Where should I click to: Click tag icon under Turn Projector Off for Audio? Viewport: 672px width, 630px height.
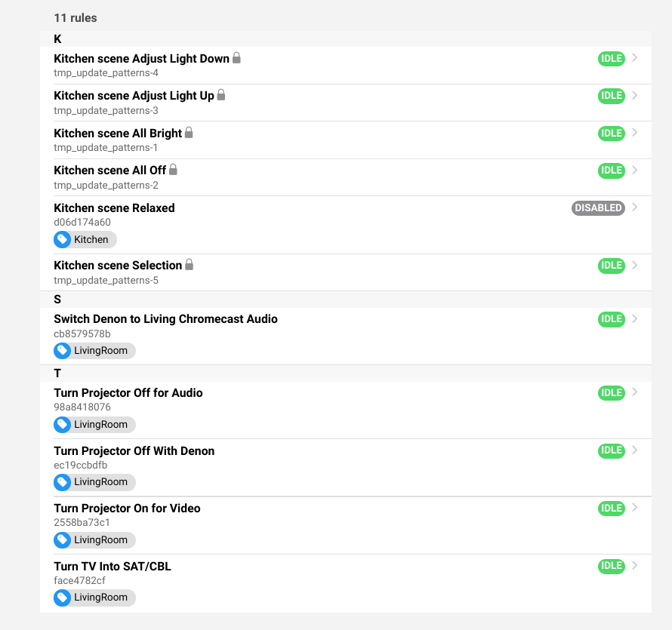point(63,425)
